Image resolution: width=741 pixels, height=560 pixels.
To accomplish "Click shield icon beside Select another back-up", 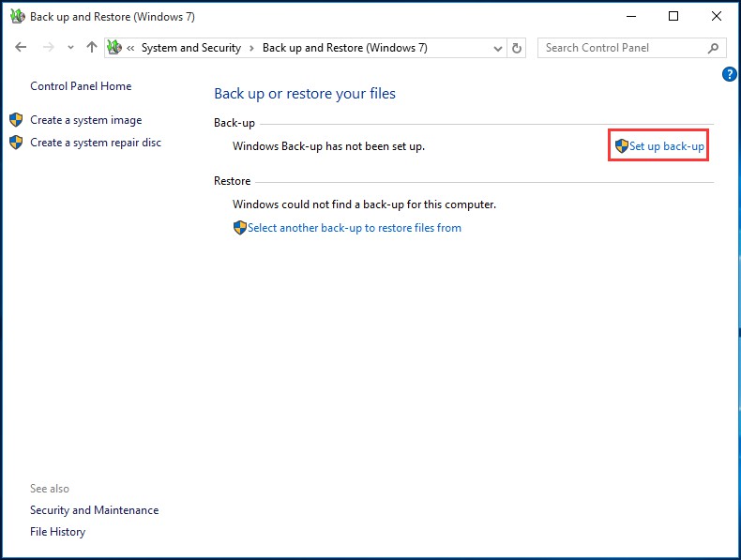I will coord(240,227).
